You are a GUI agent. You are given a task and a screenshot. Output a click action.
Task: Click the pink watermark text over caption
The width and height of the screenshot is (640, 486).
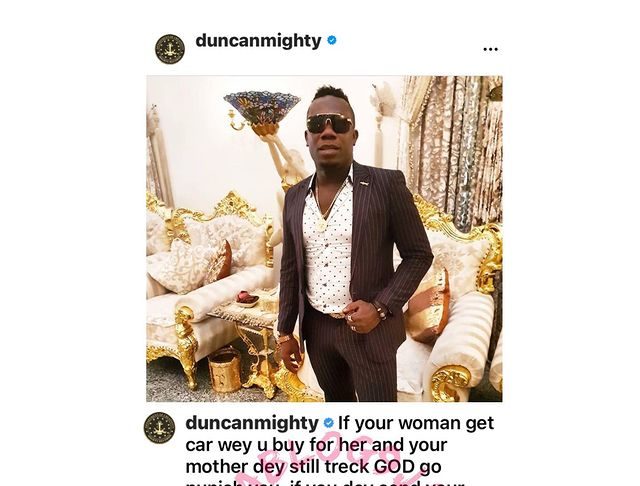[327, 461]
